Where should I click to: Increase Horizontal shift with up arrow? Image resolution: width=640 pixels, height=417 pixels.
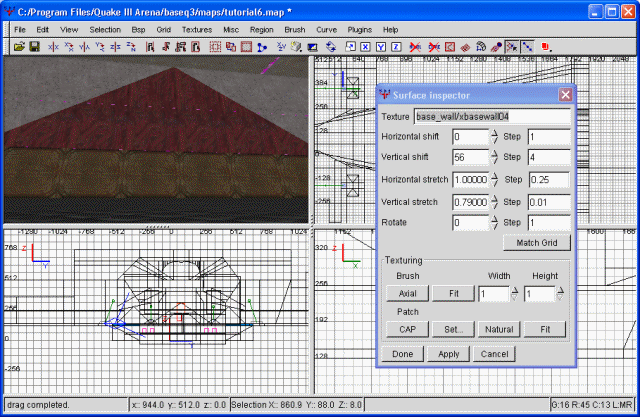[495, 133]
